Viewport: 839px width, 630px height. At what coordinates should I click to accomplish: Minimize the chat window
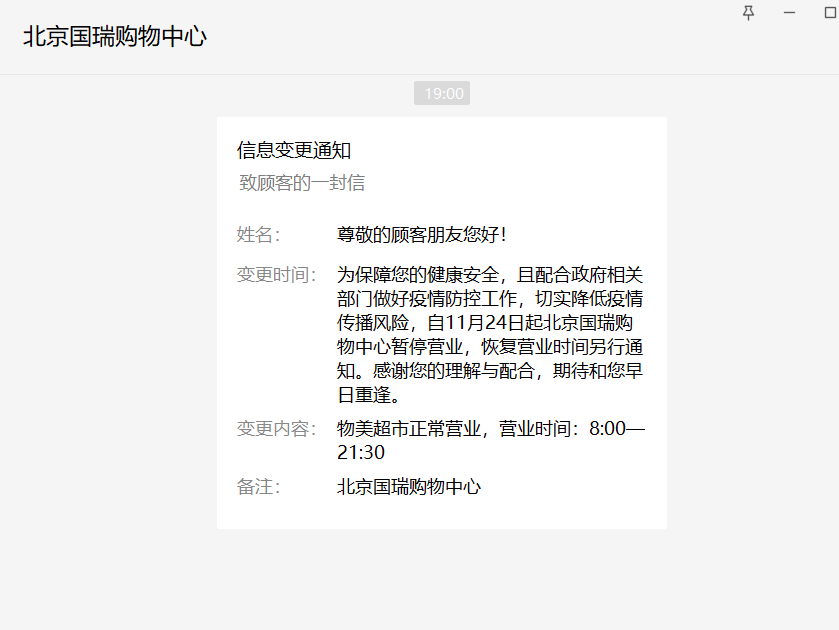click(789, 12)
